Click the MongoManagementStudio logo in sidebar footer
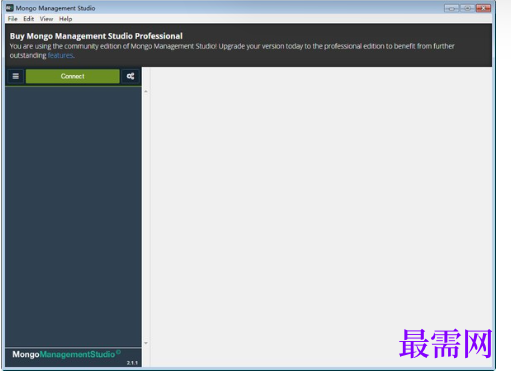 click(66, 354)
